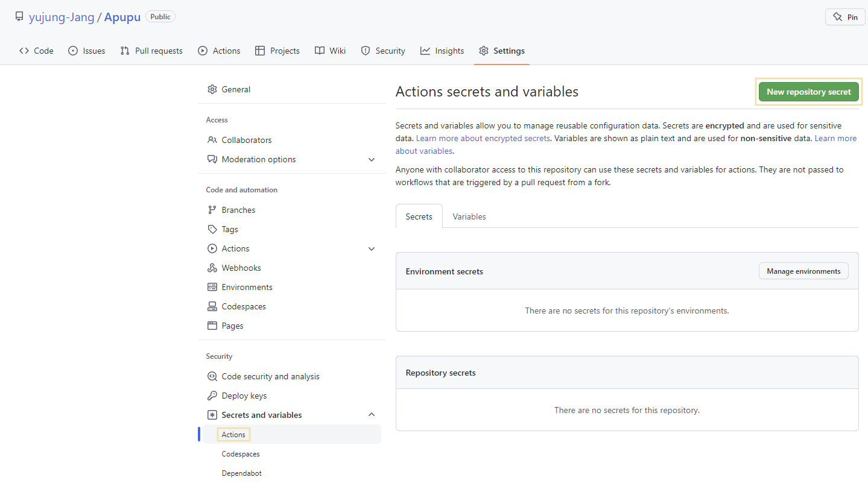Screen dimensions: 868x486
Task: Click the Tags icon in sidebar
Action: point(212,229)
